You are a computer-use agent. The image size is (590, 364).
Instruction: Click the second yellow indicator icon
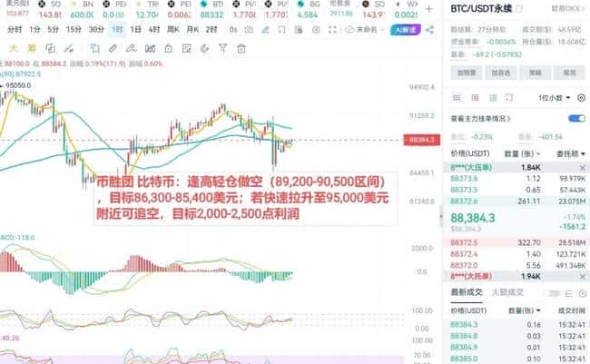(32, 48)
